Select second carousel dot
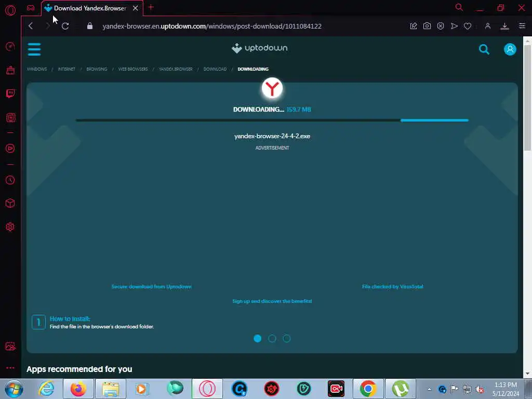The height and width of the screenshot is (399, 532). pos(272,338)
